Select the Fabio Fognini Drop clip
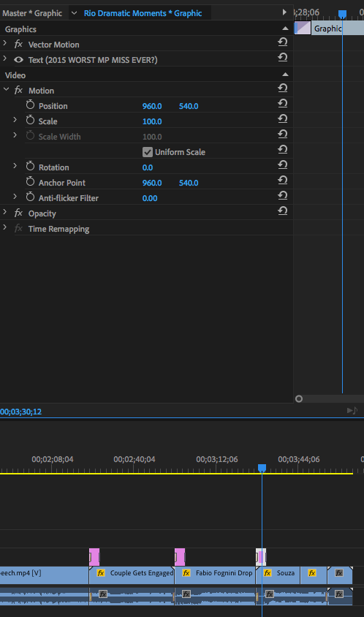Image resolution: width=364 pixels, height=617 pixels. [x=215, y=575]
